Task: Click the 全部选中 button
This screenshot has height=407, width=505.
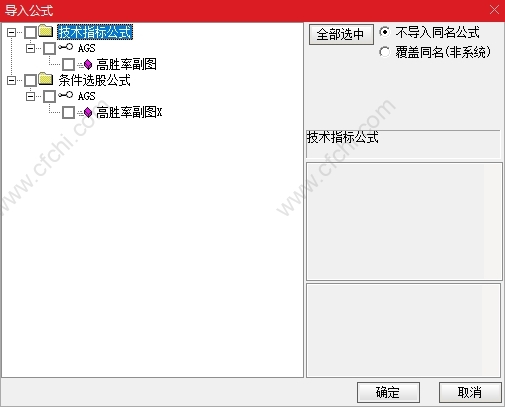Action: pyautogui.click(x=341, y=34)
